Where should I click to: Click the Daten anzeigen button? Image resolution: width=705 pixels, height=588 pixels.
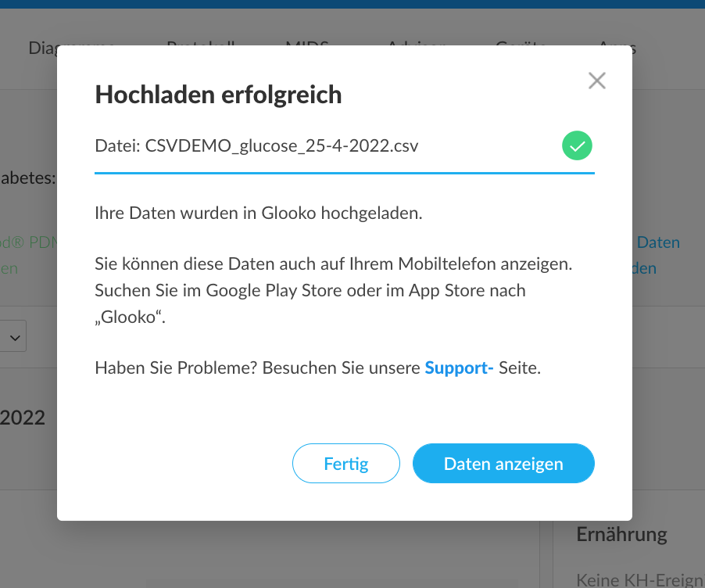coord(503,464)
